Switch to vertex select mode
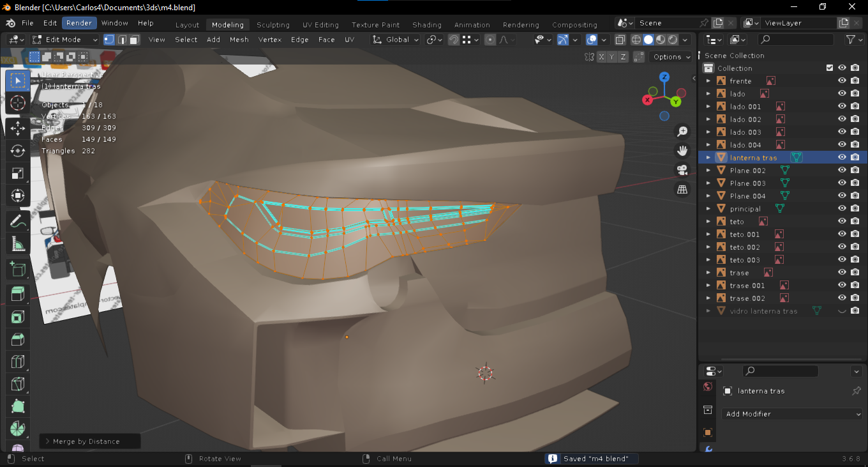Image resolution: width=868 pixels, height=467 pixels. [x=109, y=40]
